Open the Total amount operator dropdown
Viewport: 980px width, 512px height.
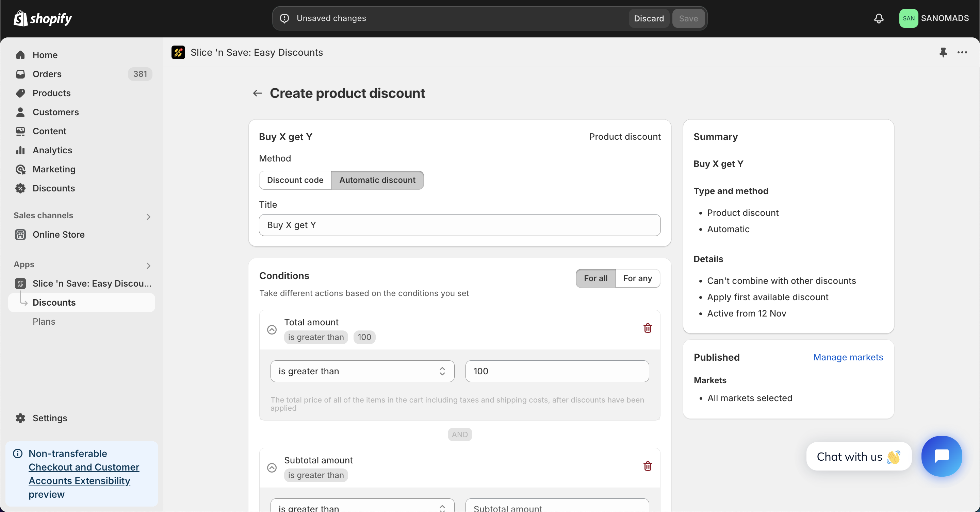[362, 371]
